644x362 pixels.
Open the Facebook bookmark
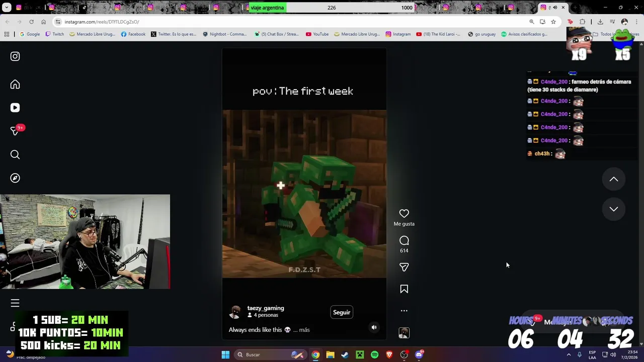(133, 34)
